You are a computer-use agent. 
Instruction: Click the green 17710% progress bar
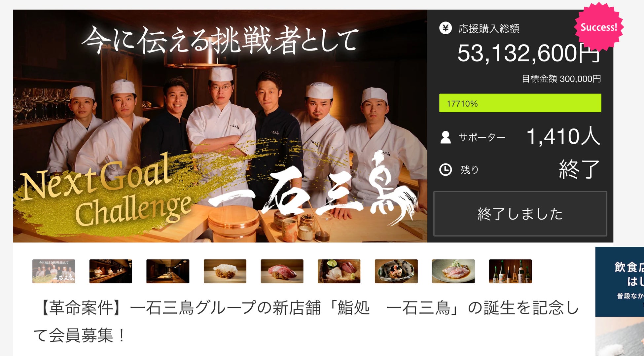pos(520,103)
